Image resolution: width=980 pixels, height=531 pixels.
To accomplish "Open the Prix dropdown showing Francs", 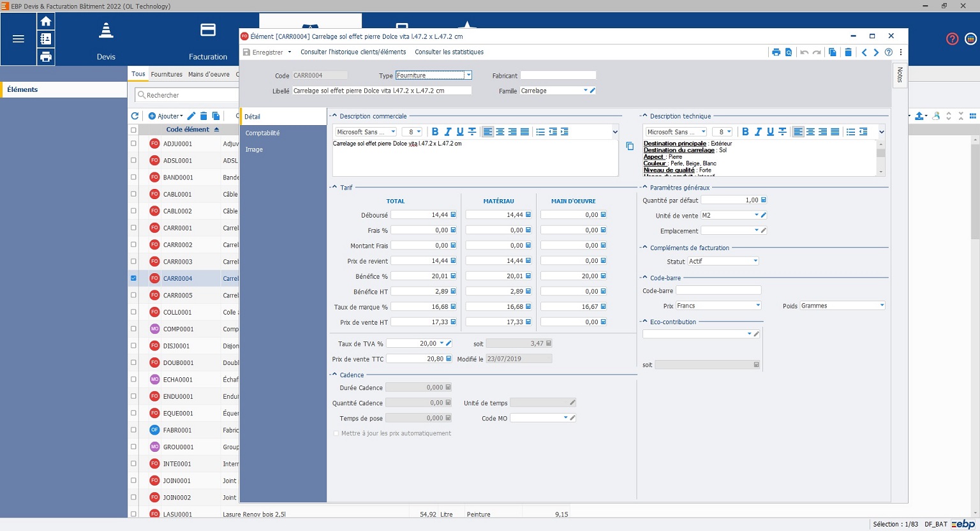I will coord(758,306).
